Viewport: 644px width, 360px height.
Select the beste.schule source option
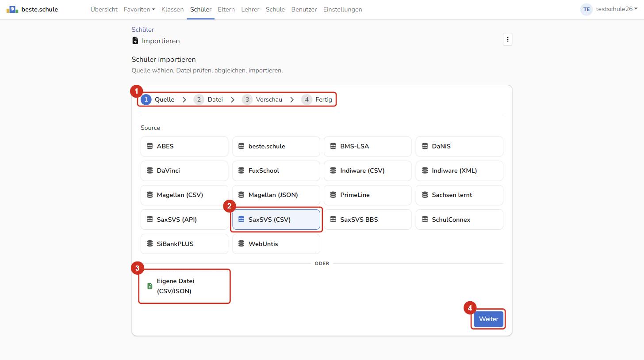276,146
